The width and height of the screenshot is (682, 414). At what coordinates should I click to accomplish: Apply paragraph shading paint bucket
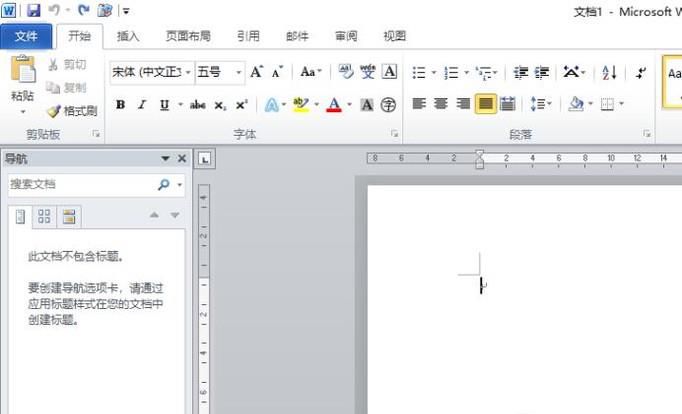[576, 104]
